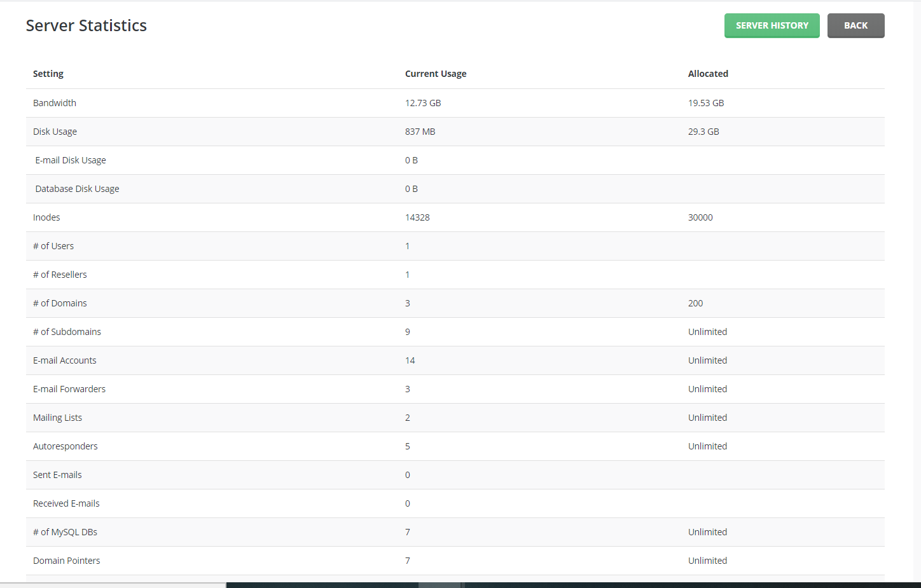This screenshot has width=921, height=588.
Task: Select the # of Subdomains label
Action: pos(67,332)
